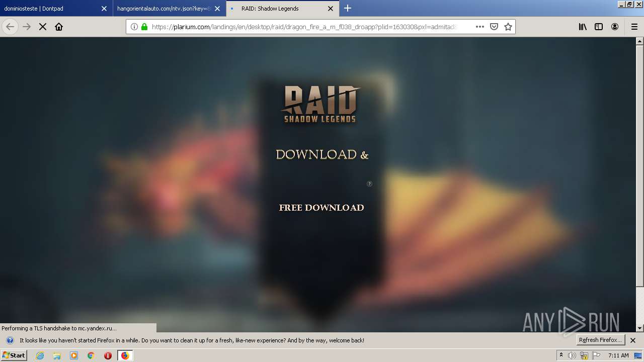644x362 pixels.
Task: Open Action Center flag icon
Action: 596,355
